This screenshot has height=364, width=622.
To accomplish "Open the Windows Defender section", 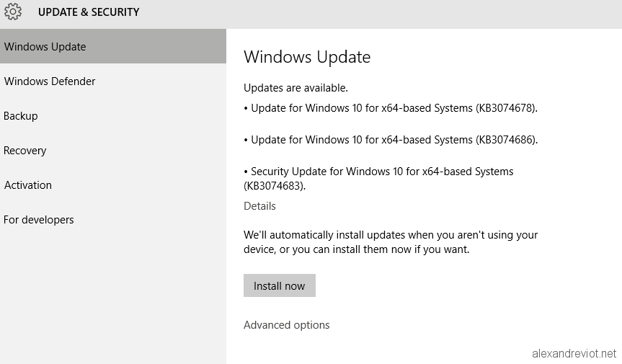I will (x=113, y=81).
